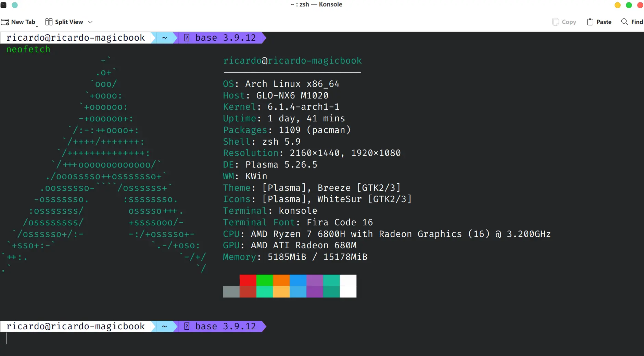The width and height of the screenshot is (644, 356).
Task: Click the bright red color block
Action: (248, 280)
